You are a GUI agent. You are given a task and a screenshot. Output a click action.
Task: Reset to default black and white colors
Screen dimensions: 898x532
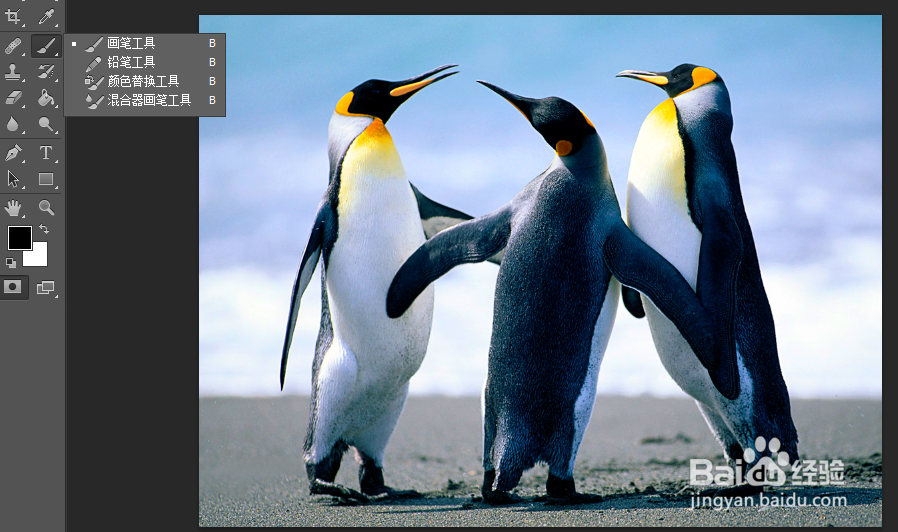(11, 263)
